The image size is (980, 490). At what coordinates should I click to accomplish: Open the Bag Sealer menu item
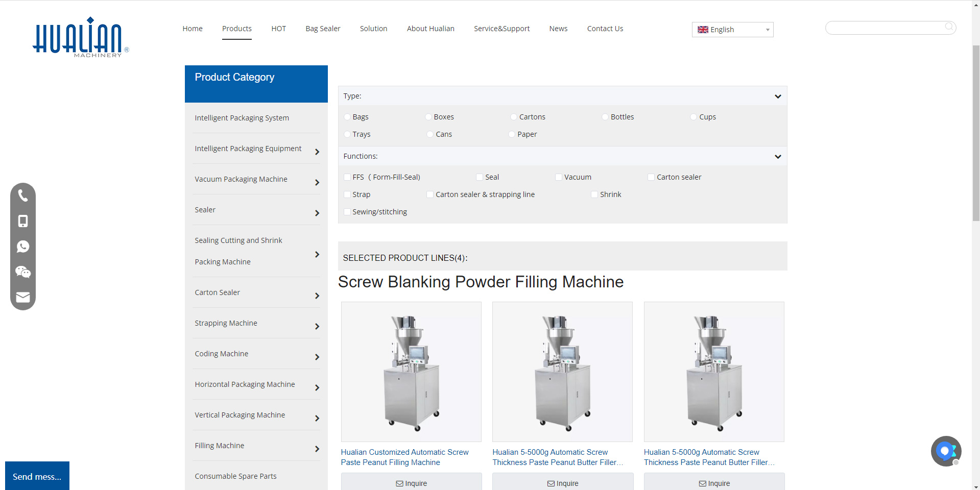click(x=323, y=29)
